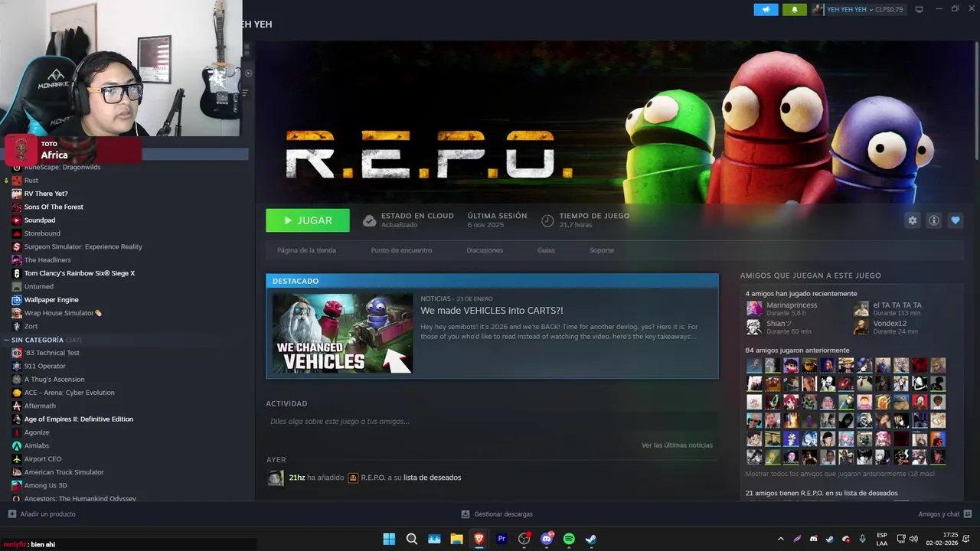
Task: Select Rust in the library list
Action: point(31,181)
